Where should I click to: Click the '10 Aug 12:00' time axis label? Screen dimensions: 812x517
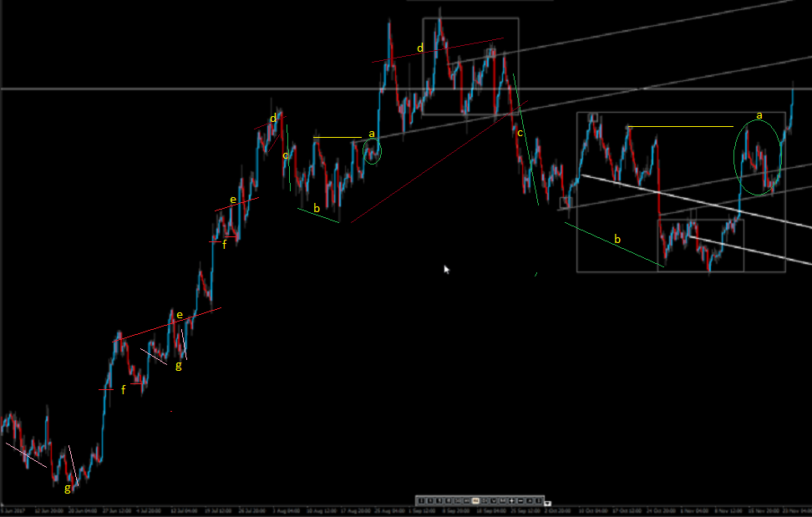[x=321, y=511]
